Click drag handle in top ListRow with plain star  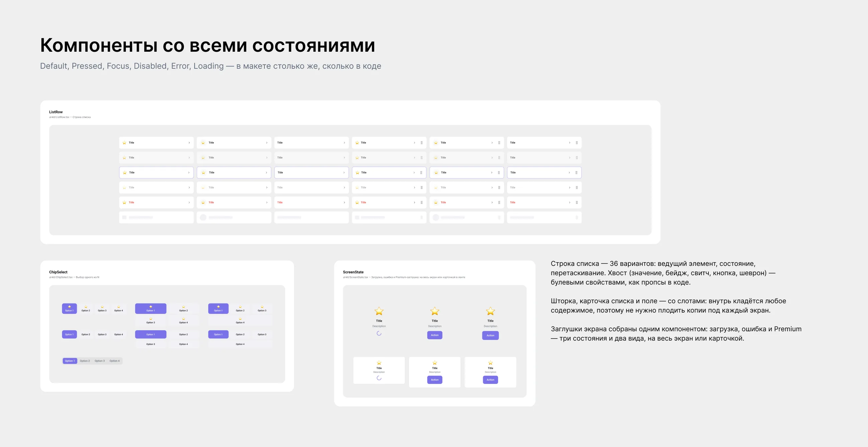point(422,143)
